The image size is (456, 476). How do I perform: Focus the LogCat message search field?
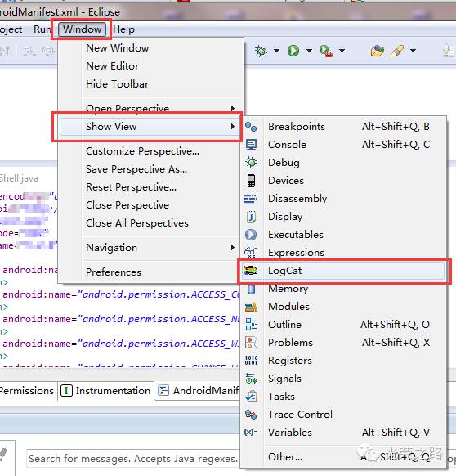pyautogui.click(x=133, y=459)
